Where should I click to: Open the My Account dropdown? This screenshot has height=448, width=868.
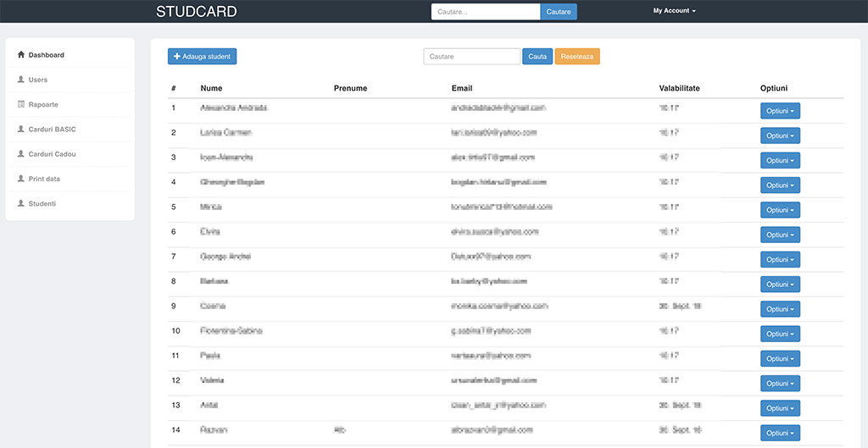(674, 11)
